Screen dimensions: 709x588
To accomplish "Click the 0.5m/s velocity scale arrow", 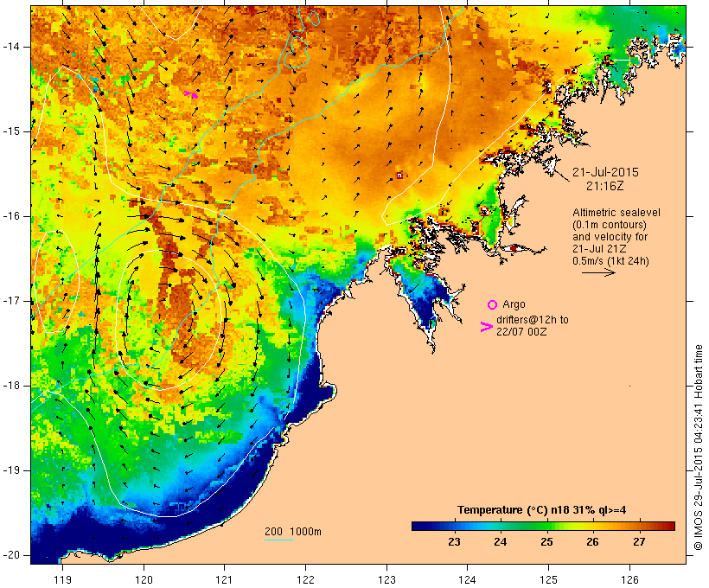I will (x=598, y=272).
